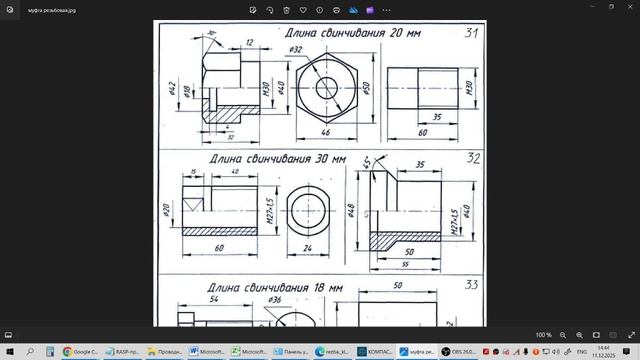Open the notification center icon
Viewport: 640px width, 360px height.
click(x=626, y=351)
